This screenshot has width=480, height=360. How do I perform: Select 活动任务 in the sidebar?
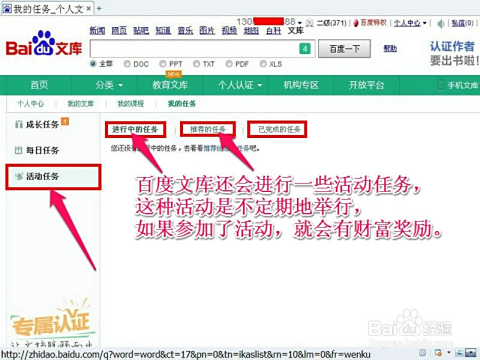pos(53,177)
